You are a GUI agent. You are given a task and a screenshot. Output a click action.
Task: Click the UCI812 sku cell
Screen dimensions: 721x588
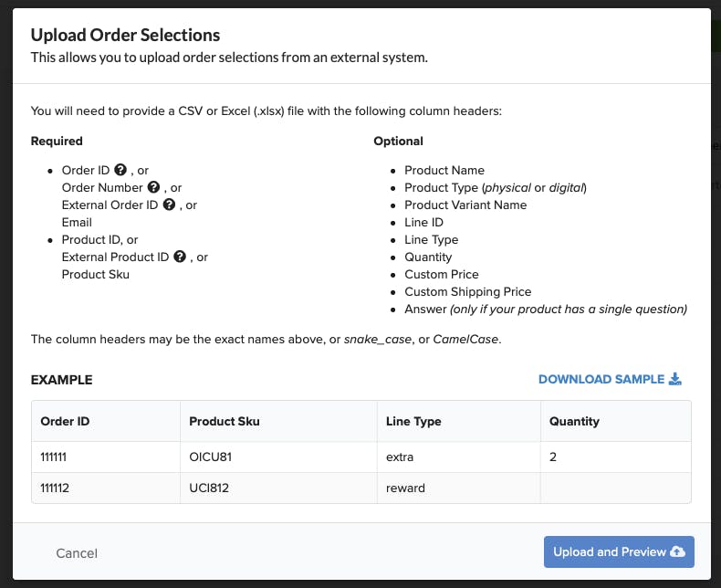pyautogui.click(x=278, y=488)
